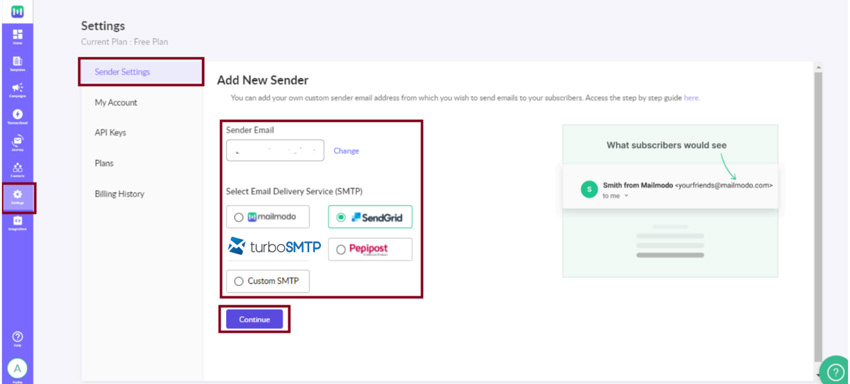Screen dimensions: 850x384
Task: Choose the Pepipost radio option
Action: [x=341, y=249]
